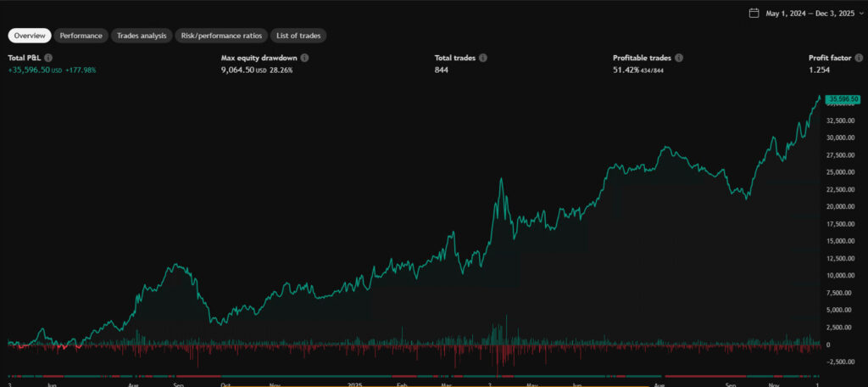Click the Profitable trades info icon
Screen dimensions: 868x387
(x=679, y=58)
